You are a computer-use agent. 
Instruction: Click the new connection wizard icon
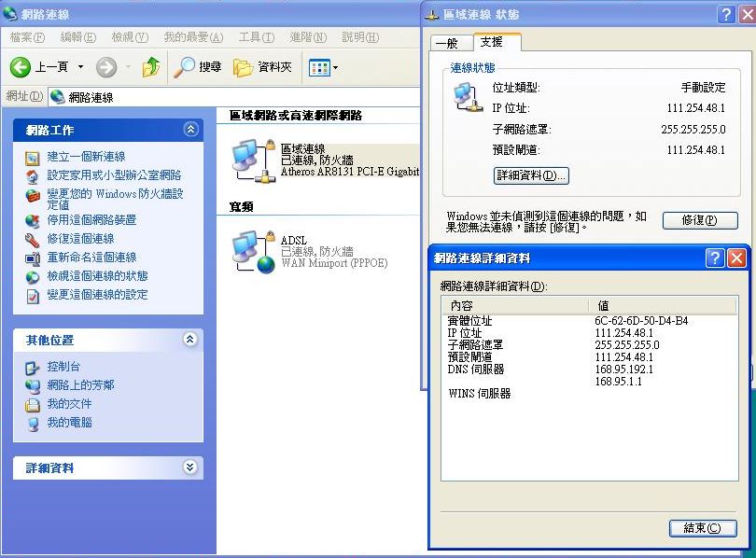(33, 158)
